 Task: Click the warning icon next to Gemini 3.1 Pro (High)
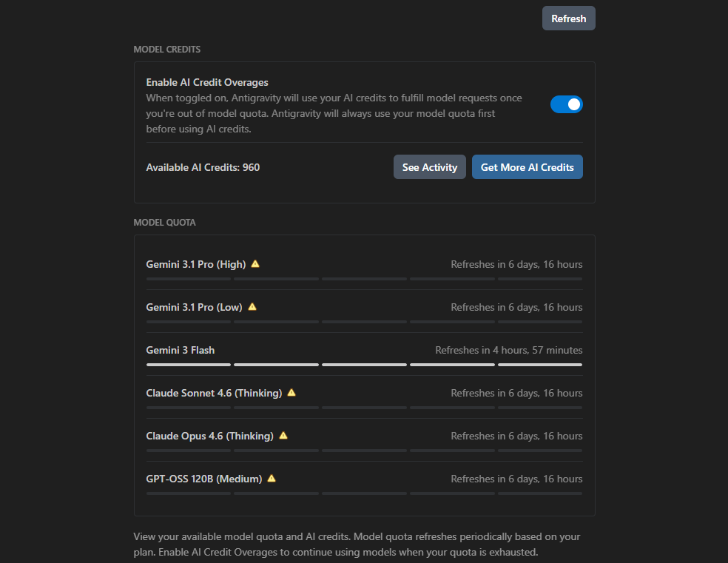pos(255,264)
